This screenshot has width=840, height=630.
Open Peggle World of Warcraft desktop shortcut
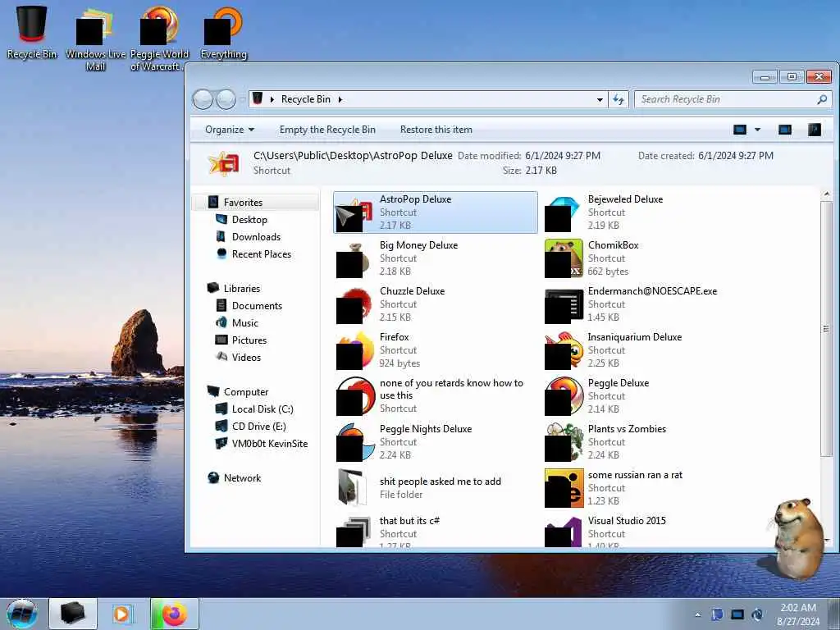[158, 39]
